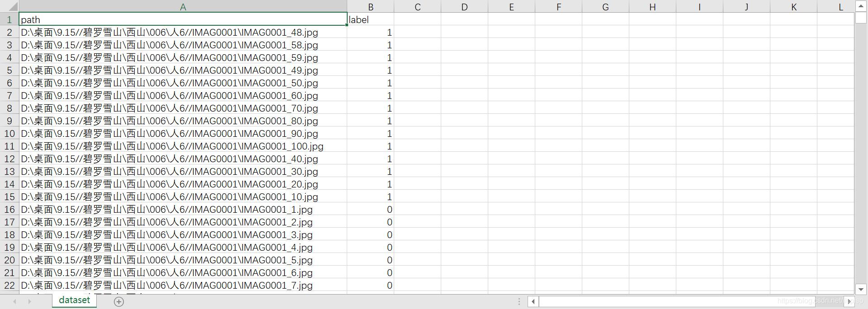Image resolution: width=868 pixels, height=309 pixels.
Task: Select cell with IMAG0001_10.jpg path
Action: 183,197
